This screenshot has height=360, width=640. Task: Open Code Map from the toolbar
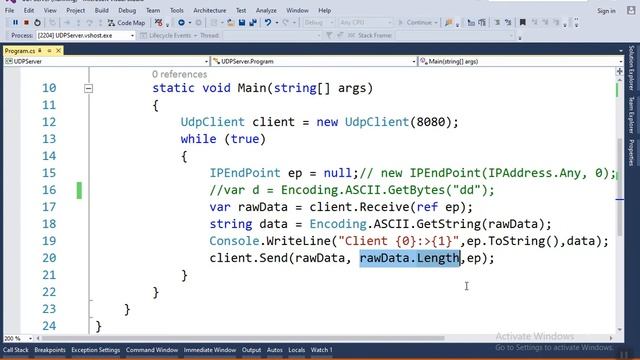click(127, 23)
